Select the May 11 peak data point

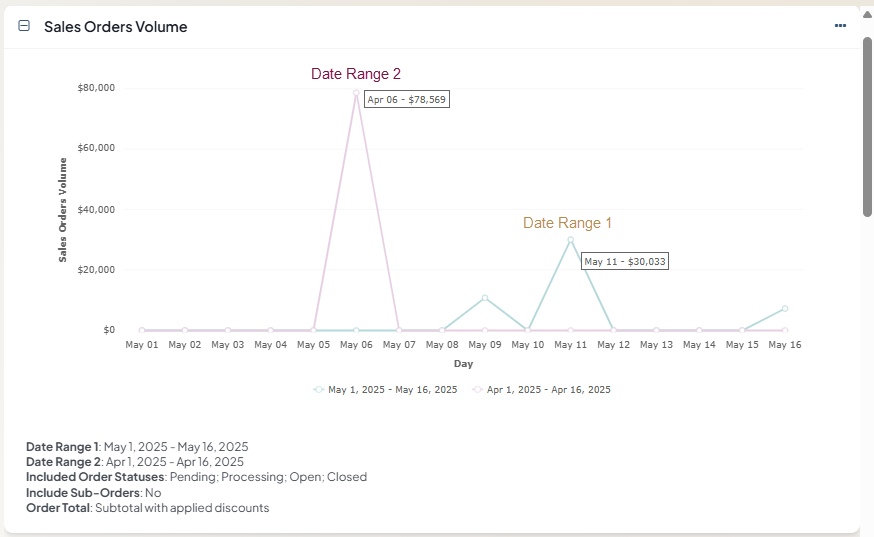click(x=571, y=240)
